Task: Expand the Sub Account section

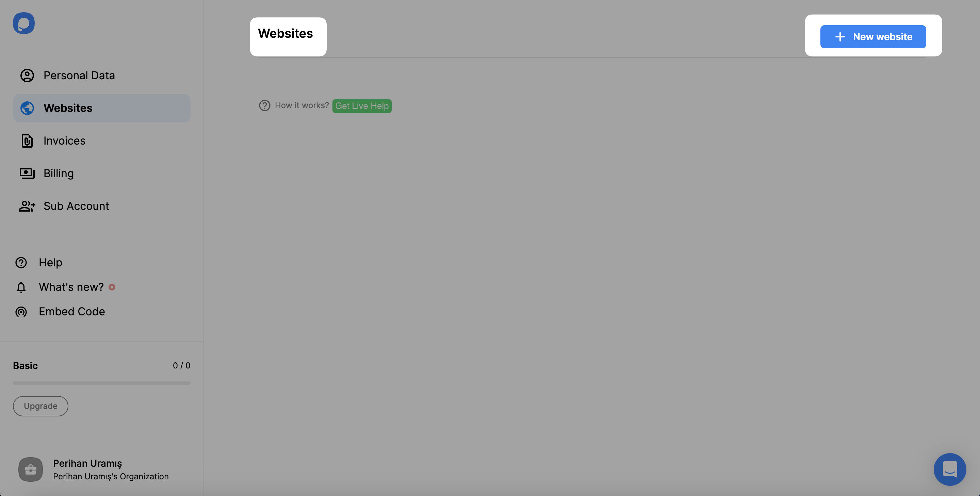Action: (x=102, y=205)
